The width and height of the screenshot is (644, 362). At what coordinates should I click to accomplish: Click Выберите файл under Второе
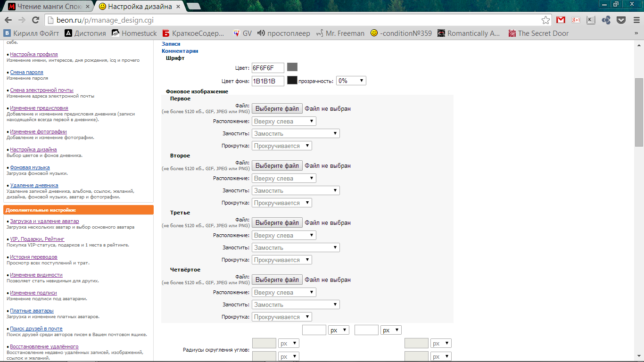click(277, 165)
